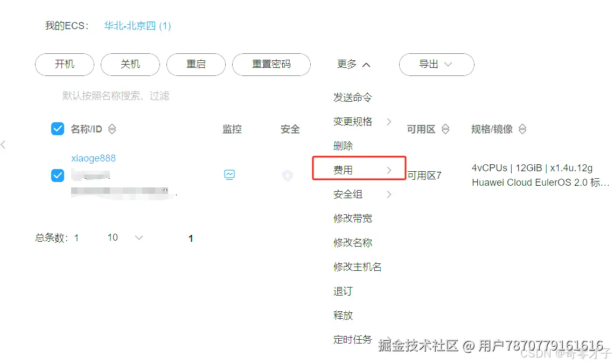The image size is (614, 364).
Task: Sort by the 名称/ID column sort icon
Action: coord(112,129)
